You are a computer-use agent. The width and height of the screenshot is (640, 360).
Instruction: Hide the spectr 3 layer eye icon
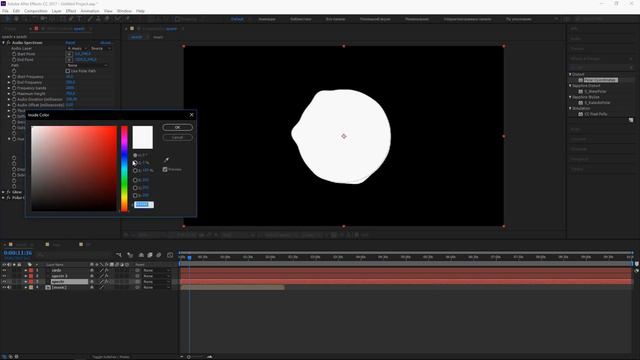tap(4, 276)
